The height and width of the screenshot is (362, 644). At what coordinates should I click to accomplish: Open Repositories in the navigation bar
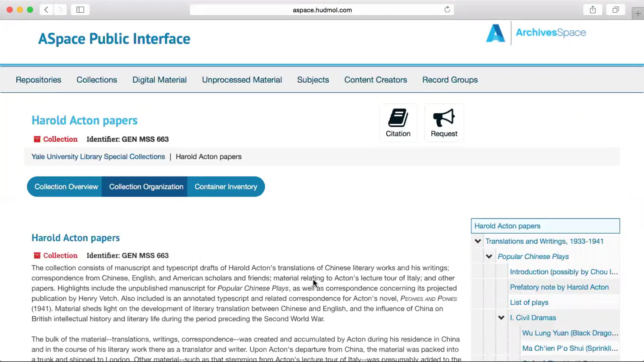[38, 80]
